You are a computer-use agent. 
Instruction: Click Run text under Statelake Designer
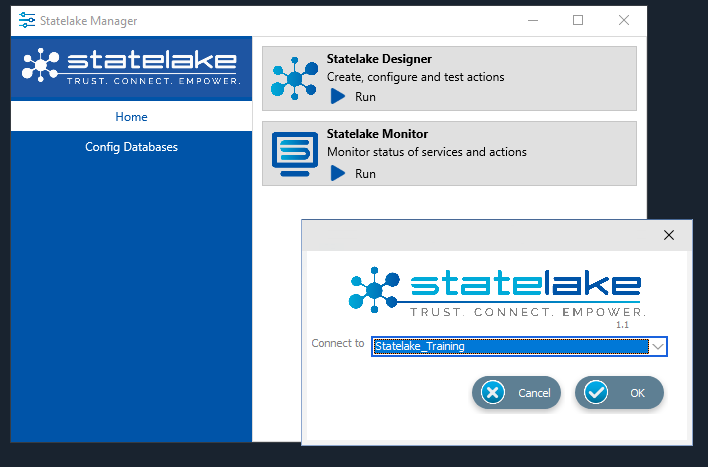pyautogui.click(x=365, y=97)
